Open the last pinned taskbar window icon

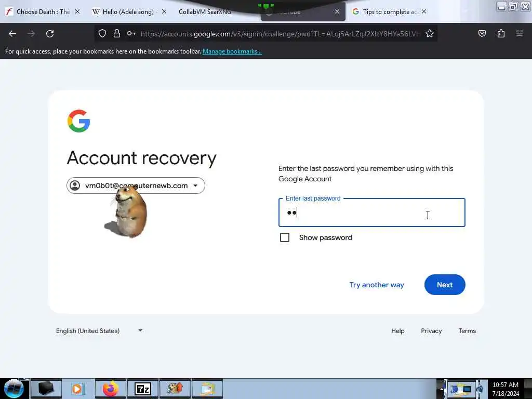coord(207,389)
